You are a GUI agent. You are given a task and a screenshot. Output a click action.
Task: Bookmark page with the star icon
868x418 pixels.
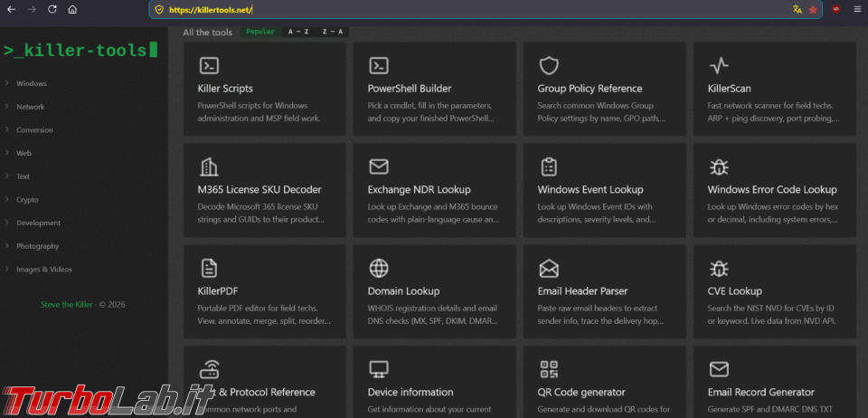point(813,9)
